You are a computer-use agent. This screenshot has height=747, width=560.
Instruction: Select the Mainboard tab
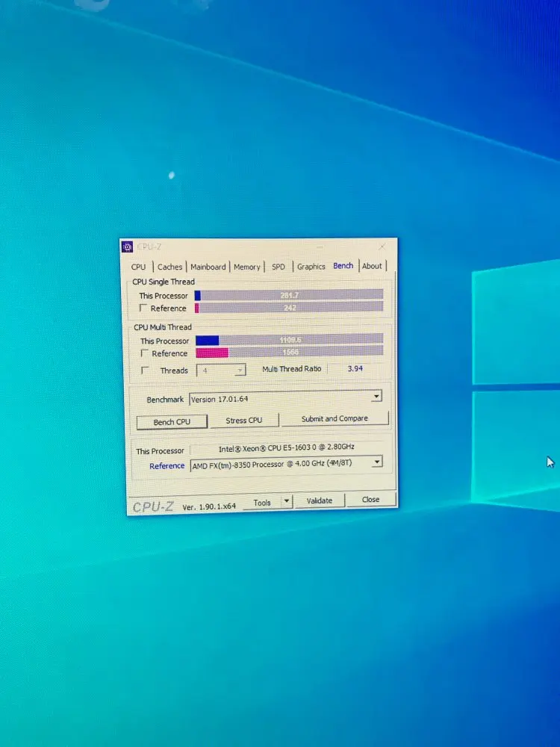click(x=208, y=267)
